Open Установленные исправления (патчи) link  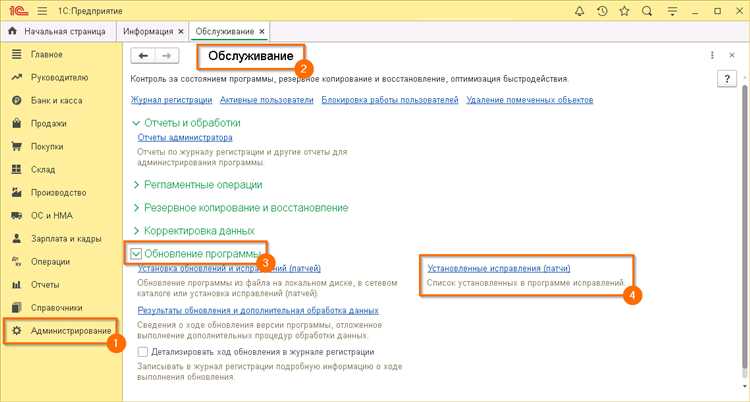pos(498,269)
